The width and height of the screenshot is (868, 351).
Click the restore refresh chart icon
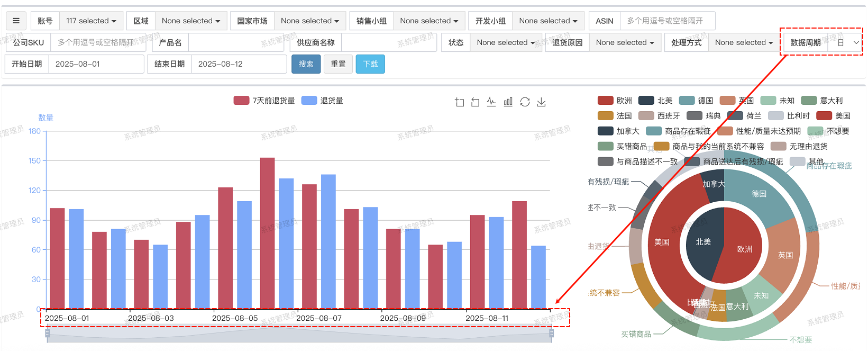pos(525,102)
